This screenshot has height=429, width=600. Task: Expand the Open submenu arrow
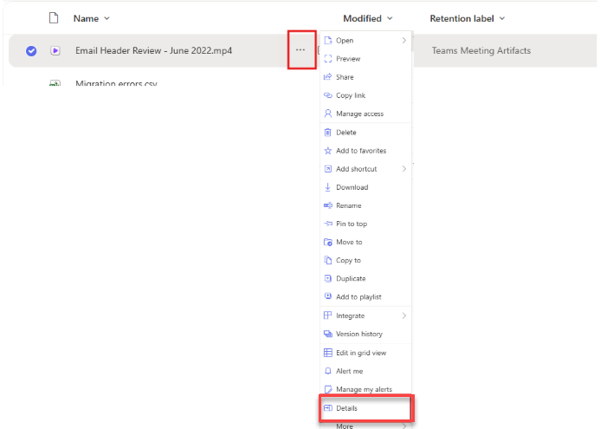coord(404,40)
